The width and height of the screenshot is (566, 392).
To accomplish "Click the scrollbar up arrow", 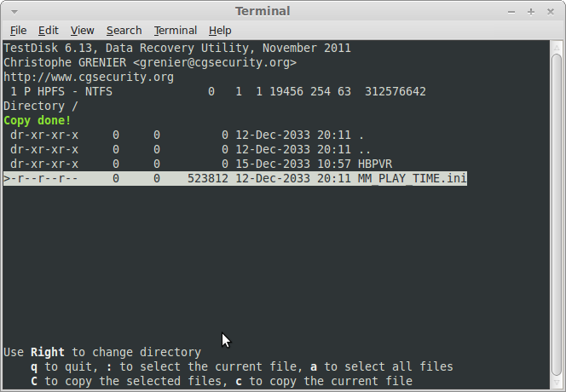I will pyautogui.click(x=557, y=47).
